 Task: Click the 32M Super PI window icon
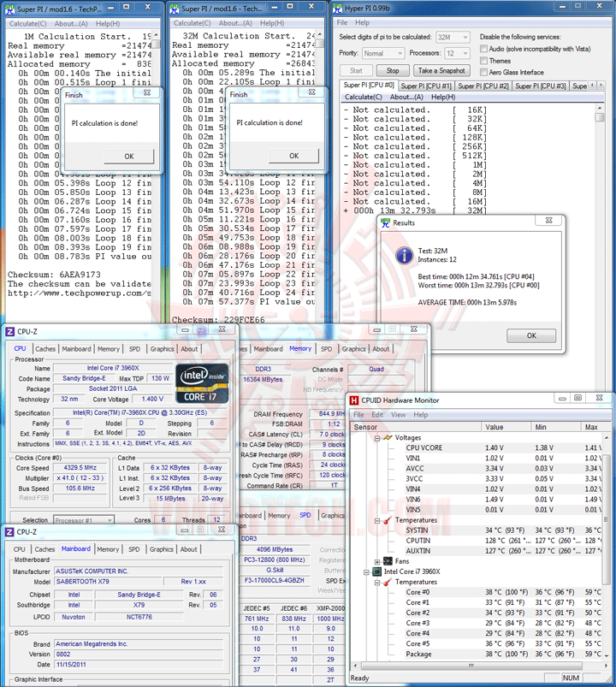174,9
